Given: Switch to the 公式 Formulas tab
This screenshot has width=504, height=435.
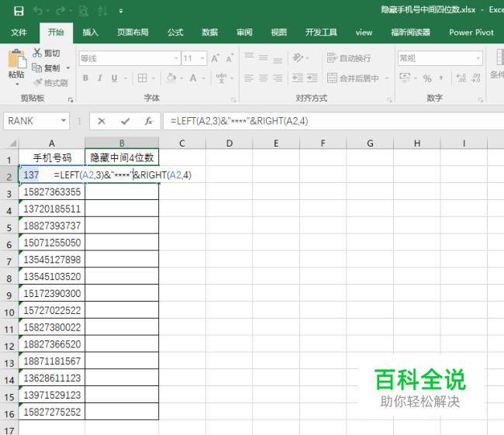Looking at the screenshot, I should coord(175,32).
